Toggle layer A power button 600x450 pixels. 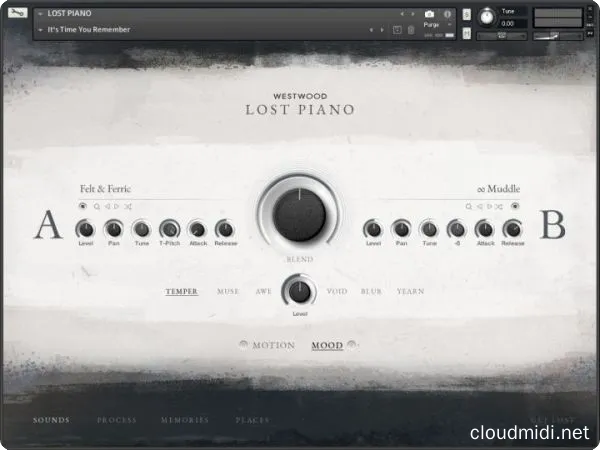click(82, 206)
